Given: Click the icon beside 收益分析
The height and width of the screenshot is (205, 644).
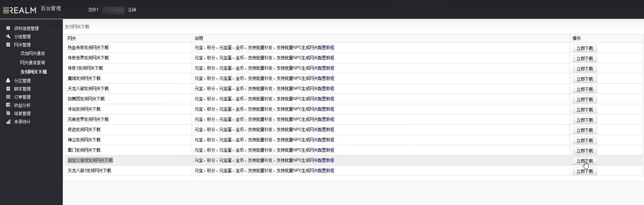Looking at the screenshot, I should click(x=8, y=105).
